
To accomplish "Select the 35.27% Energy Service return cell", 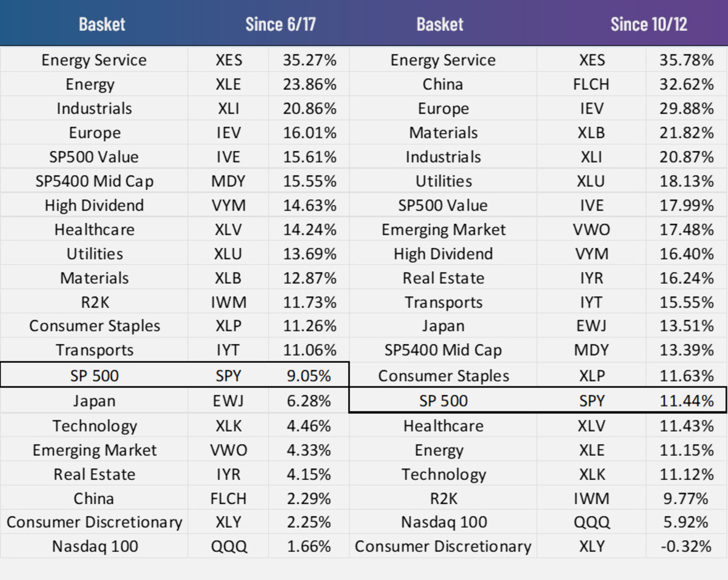I will click(309, 60).
